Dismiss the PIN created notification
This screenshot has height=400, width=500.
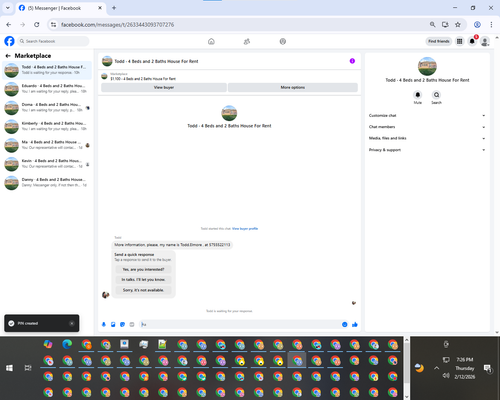point(72,323)
